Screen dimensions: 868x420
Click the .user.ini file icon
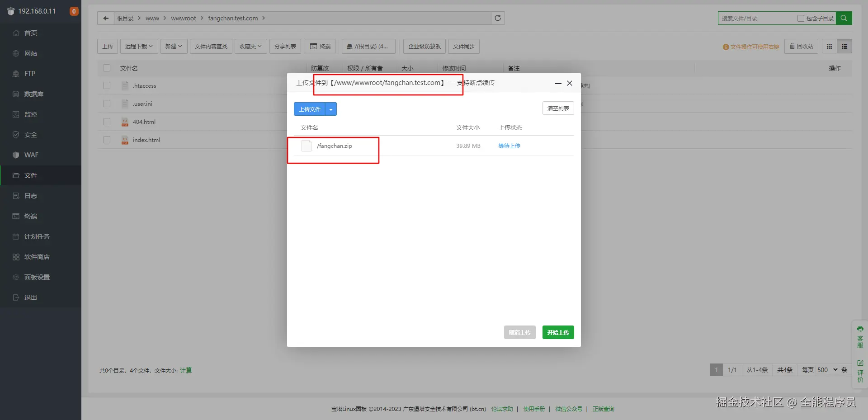[125, 104]
